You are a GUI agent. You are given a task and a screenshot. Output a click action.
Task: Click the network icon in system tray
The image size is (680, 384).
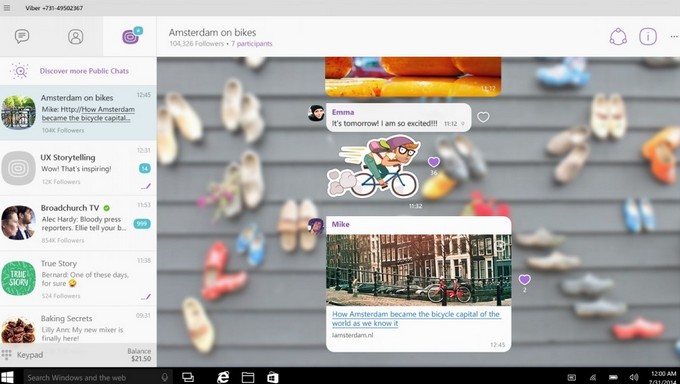pos(593,377)
